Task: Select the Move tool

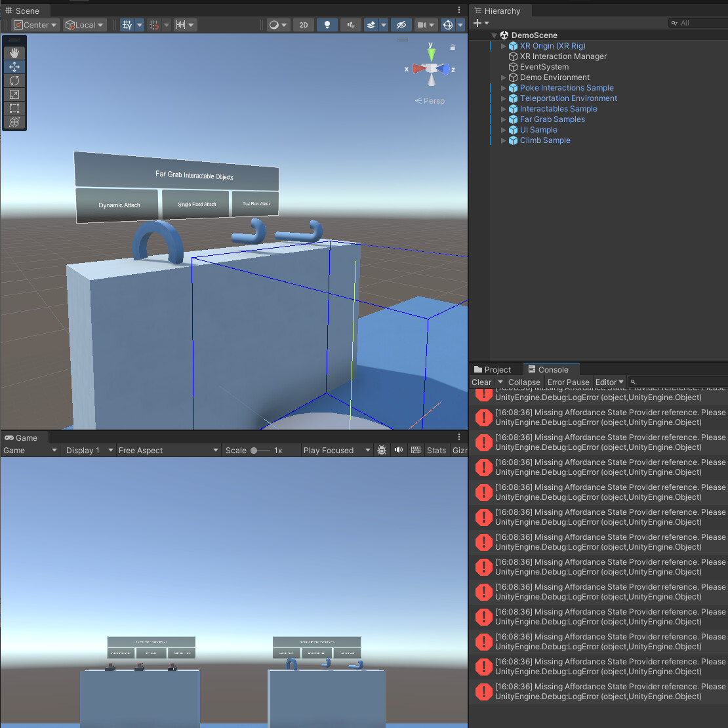Action: tap(14, 66)
